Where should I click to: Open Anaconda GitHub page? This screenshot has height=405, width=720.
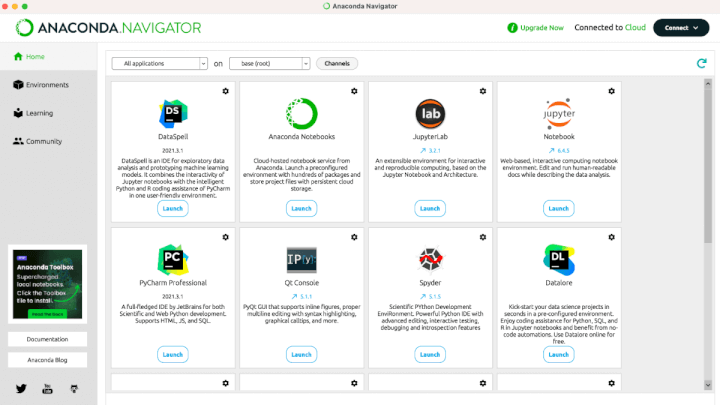coord(74,389)
